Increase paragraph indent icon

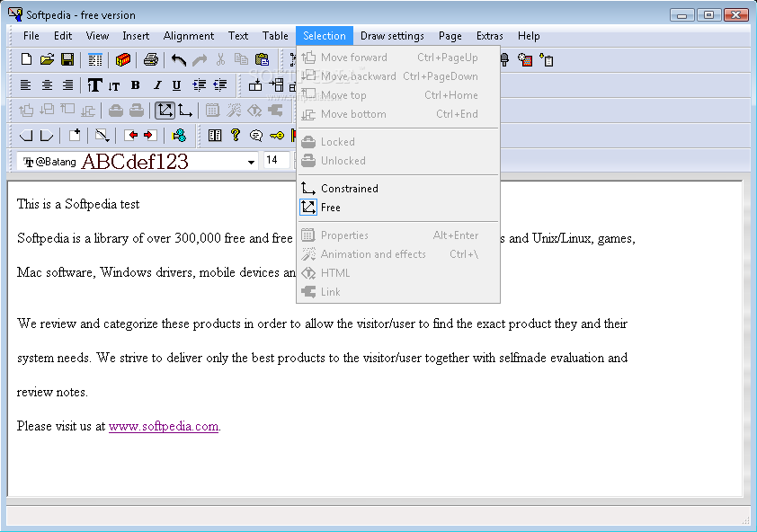200,85
